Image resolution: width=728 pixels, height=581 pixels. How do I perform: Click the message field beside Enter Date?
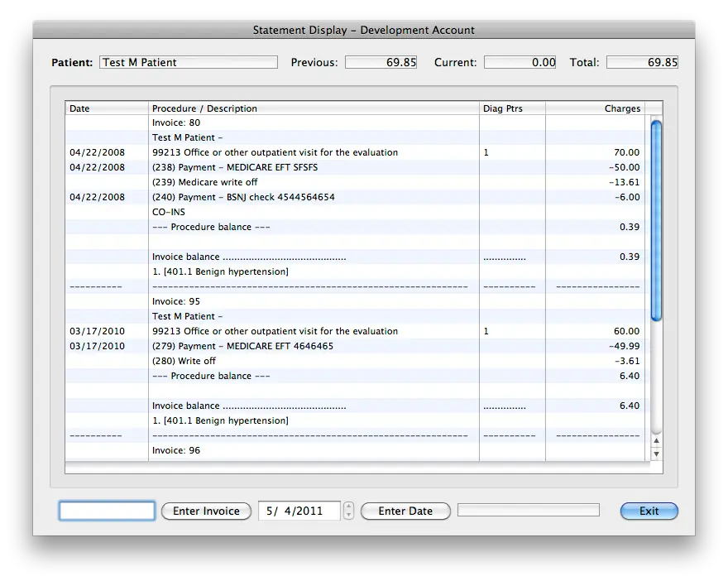coord(527,509)
